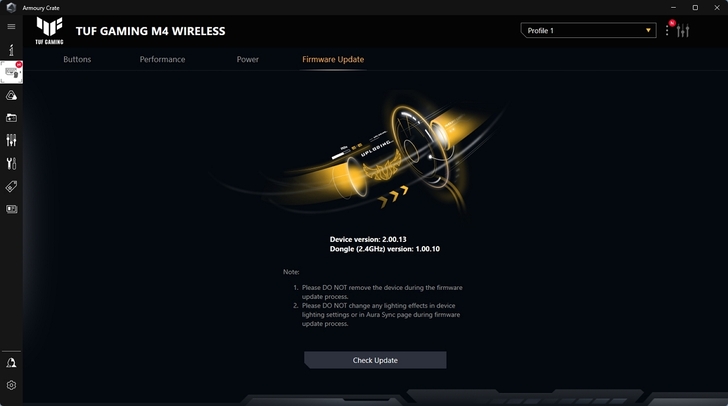This screenshot has height=406, width=728.
Task: Open the News icon in the sidebar
Action: pyautogui.click(x=11, y=209)
